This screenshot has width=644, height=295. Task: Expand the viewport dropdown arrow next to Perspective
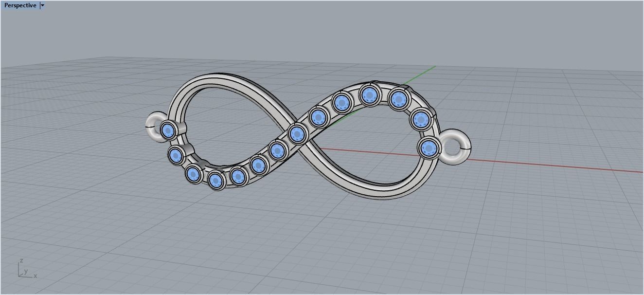(43, 5)
